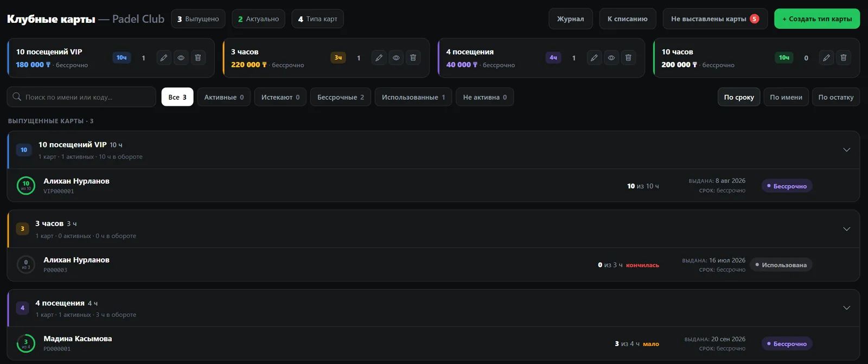Viewport: 868px width, 364px height.
Task: Open the purple Бессрочно badge for Мадина Касымова
Action: click(787, 344)
